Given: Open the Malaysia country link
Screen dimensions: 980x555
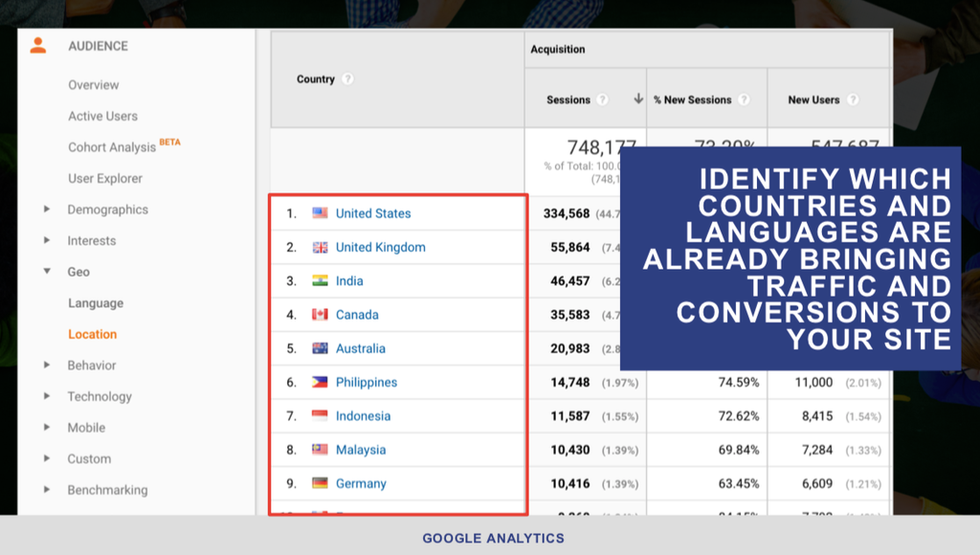Looking at the screenshot, I should (361, 450).
